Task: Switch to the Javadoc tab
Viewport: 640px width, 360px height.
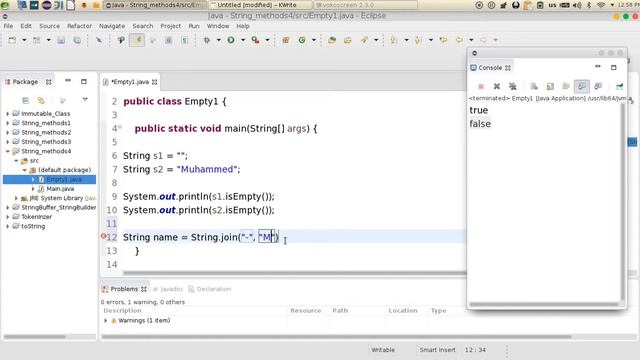Action: pos(168,289)
